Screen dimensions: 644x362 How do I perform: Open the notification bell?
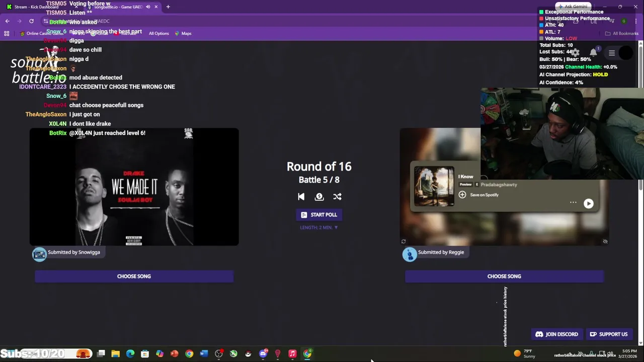[594, 53]
